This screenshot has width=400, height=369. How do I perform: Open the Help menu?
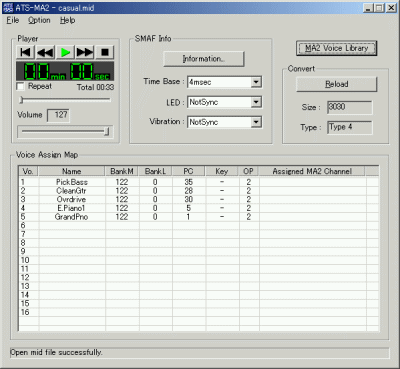67,20
